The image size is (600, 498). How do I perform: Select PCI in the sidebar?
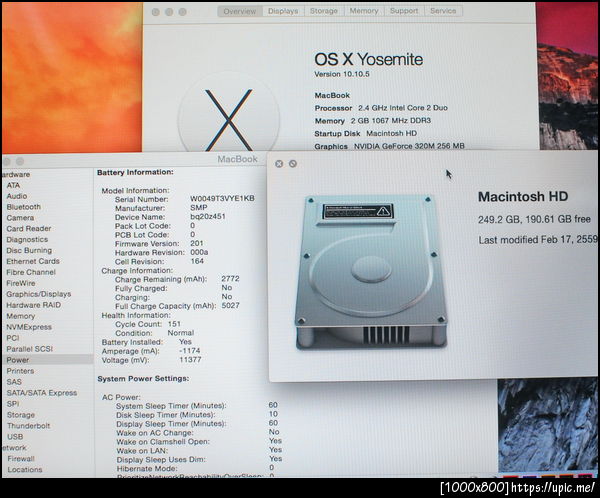pos(13,338)
